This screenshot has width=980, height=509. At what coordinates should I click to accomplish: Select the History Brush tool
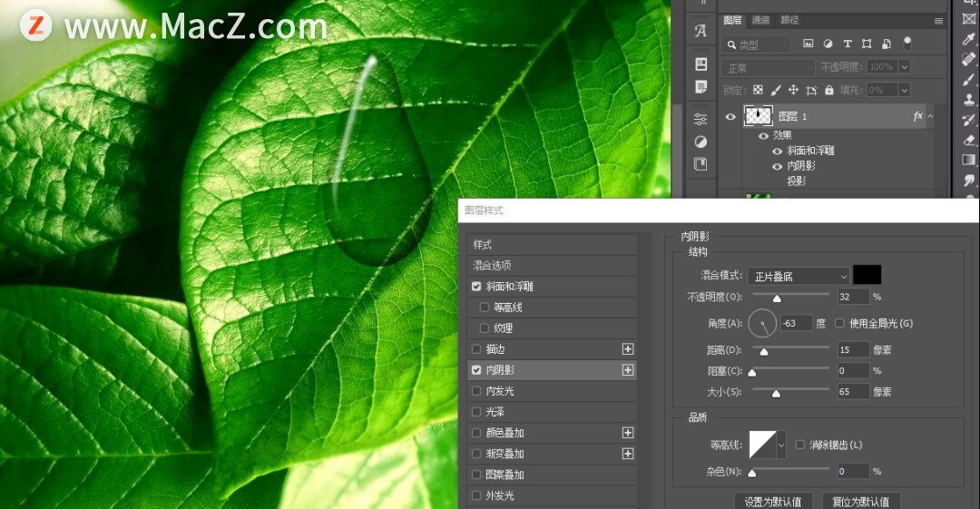tap(969, 120)
